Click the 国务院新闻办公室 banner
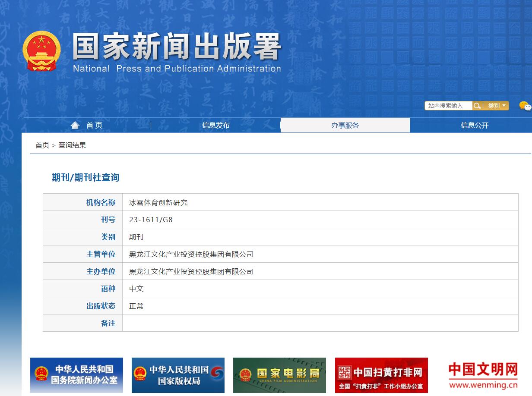The image size is (532, 396). [x=76, y=375]
